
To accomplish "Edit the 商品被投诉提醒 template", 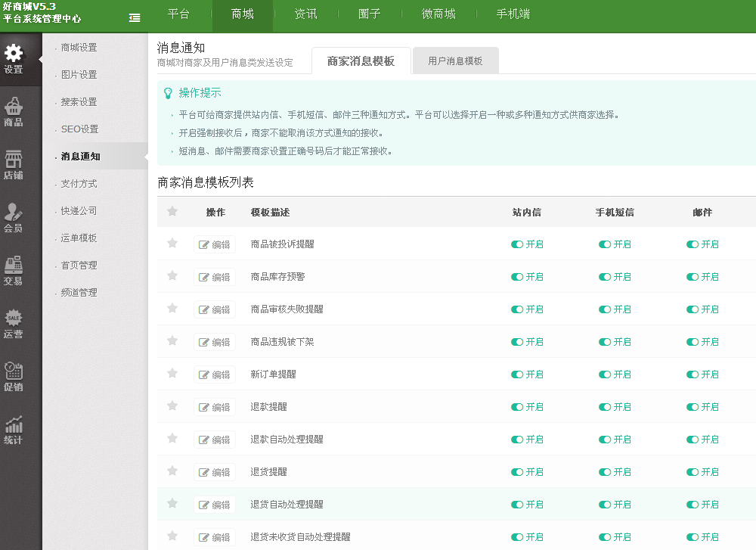I will pyautogui.click(x=215, y=244).
